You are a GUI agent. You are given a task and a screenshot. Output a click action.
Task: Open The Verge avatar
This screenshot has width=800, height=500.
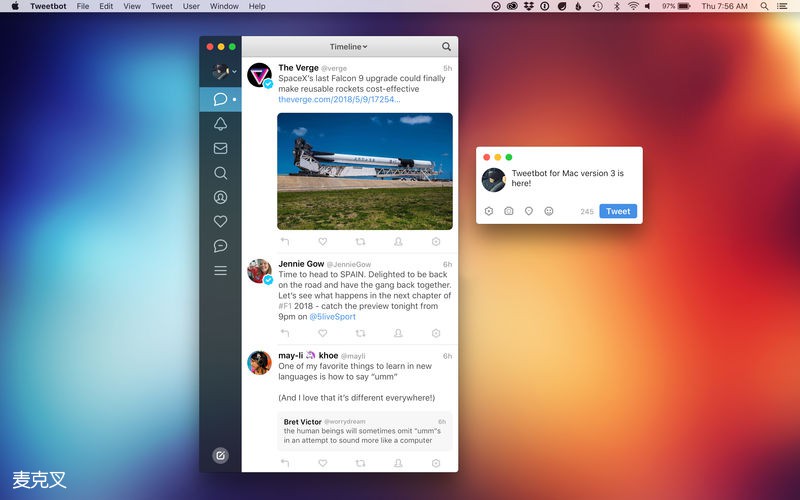point(260,76)
